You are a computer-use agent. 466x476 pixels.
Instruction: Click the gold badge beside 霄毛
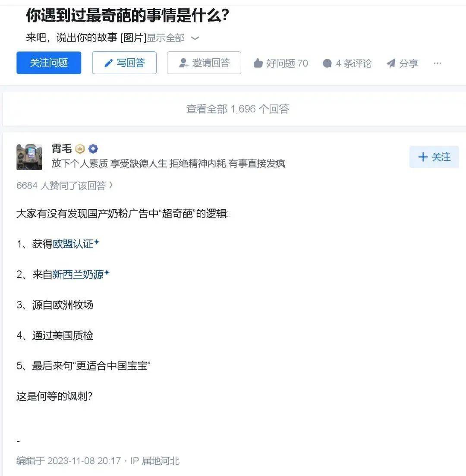pyautogui.click(x=80, y=149)
